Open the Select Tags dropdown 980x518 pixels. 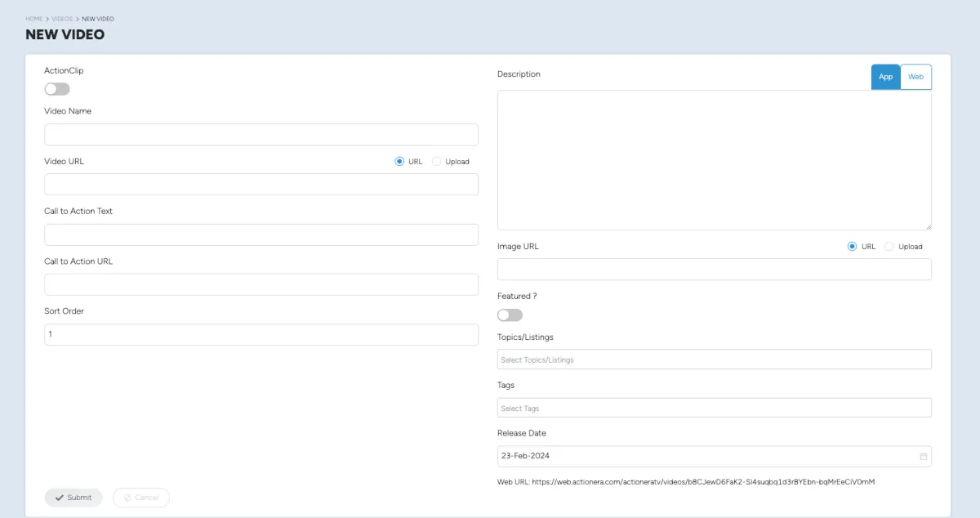[x=715, y=408]
